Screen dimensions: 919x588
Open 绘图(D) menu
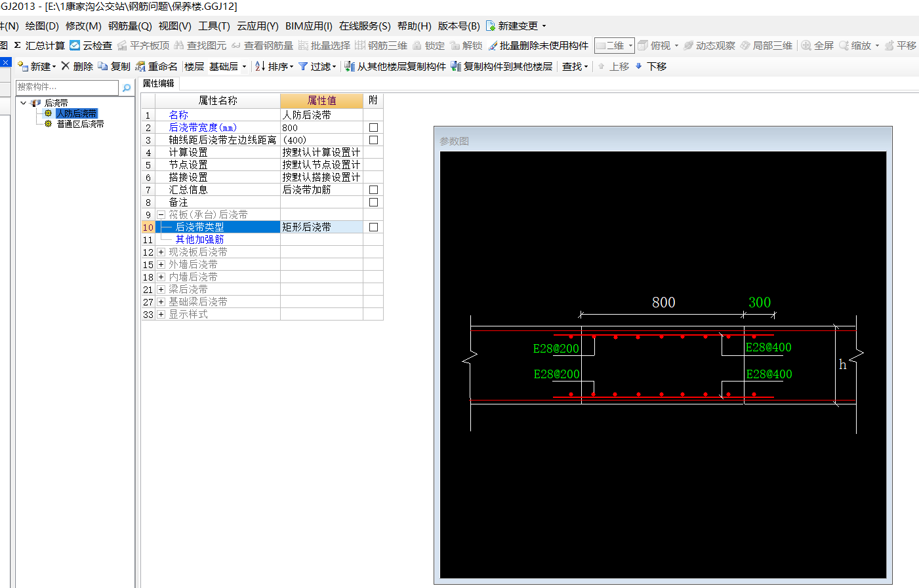point(42,26)
